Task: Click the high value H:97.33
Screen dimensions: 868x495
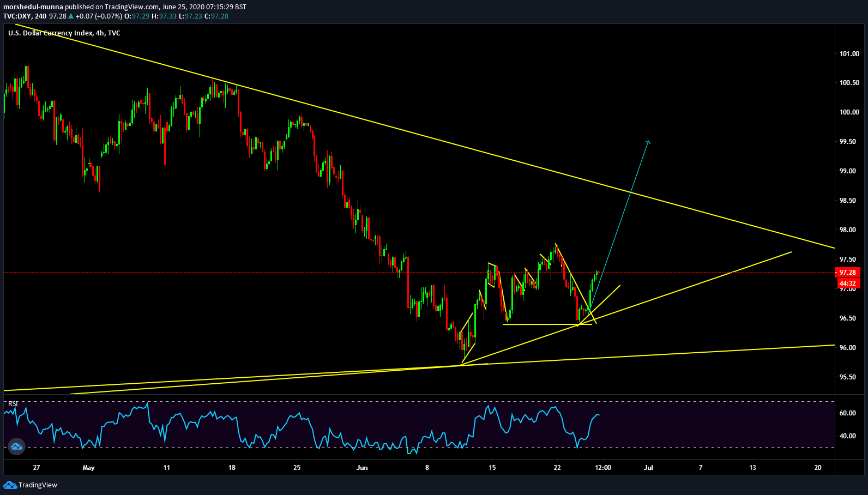Action: 164,16
